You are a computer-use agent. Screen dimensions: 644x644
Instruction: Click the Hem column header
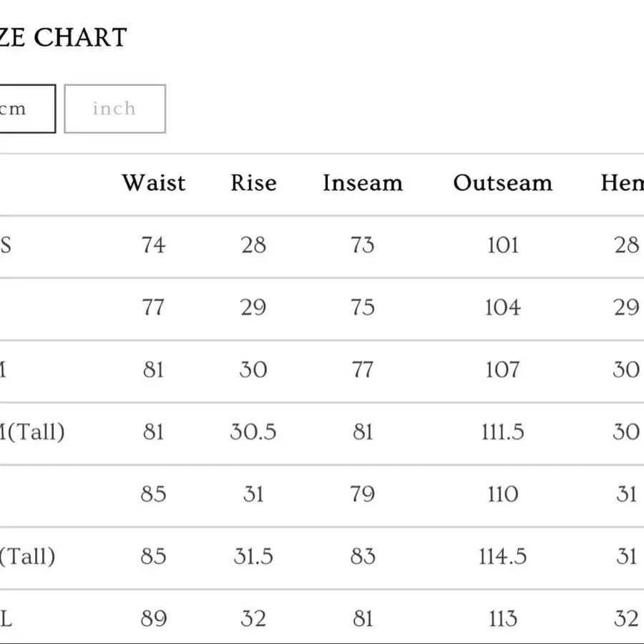622,182
